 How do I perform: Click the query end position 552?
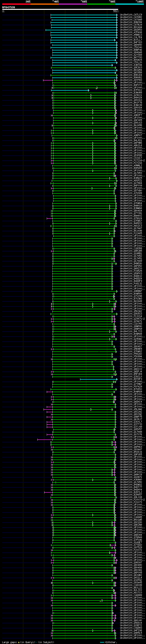click(115, 11)
